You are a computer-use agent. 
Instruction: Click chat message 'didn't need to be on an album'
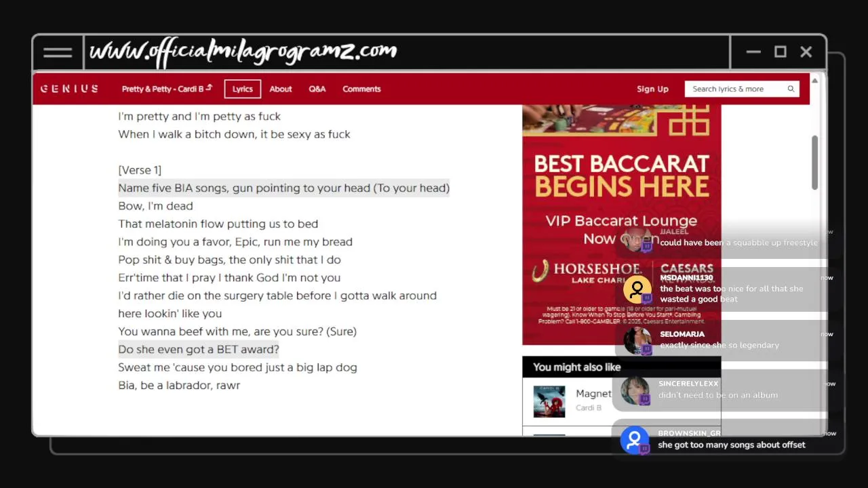point(718,394)
